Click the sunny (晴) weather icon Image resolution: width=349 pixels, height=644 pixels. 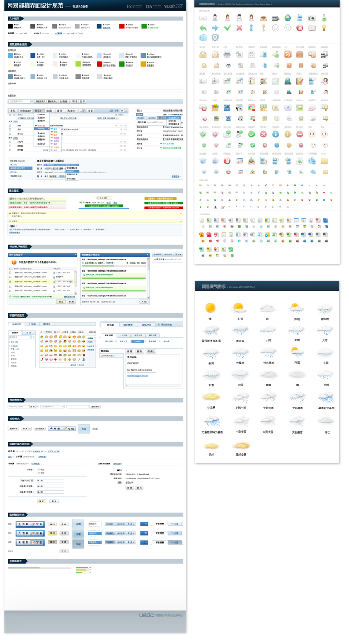(x=210, y=308)
